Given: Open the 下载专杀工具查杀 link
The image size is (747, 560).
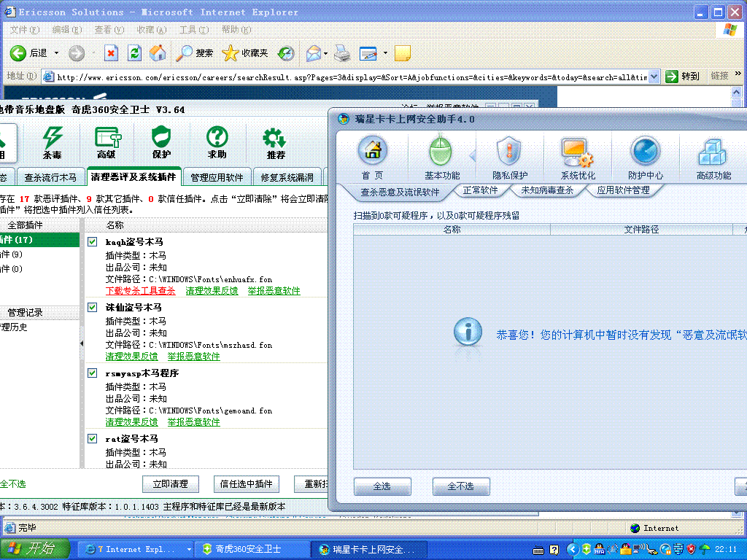Looking at the screenshot, I should 141,290.
